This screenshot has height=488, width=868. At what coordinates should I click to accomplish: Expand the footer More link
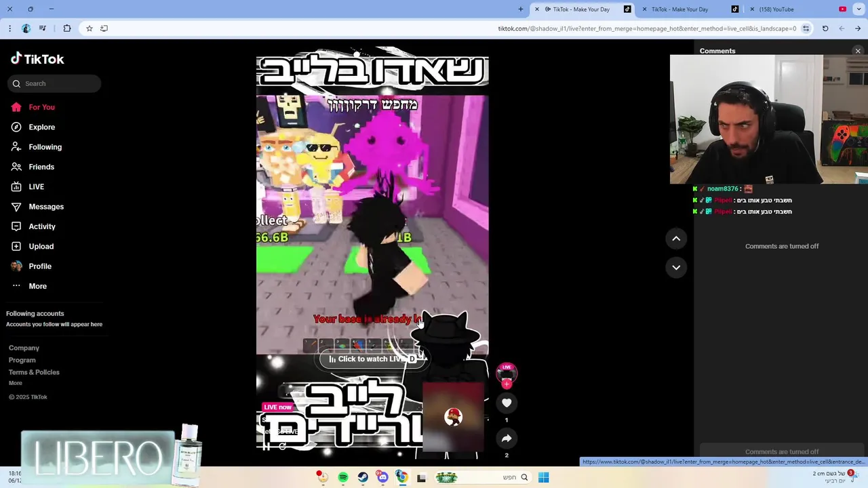click(x=16, y=383)
